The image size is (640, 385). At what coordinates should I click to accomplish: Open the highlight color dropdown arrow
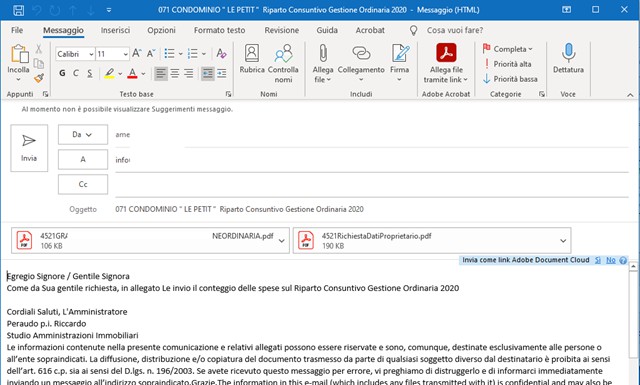120,74
